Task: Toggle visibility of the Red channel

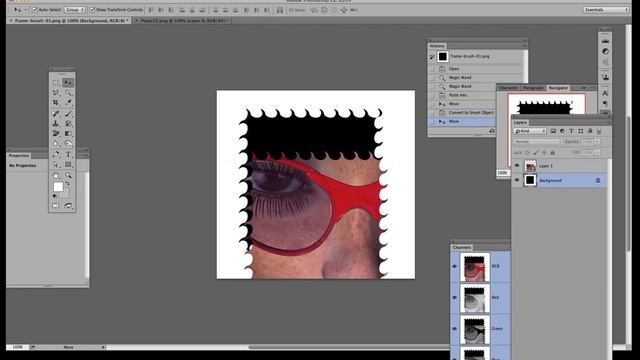Action: click(x=454, y=298)
